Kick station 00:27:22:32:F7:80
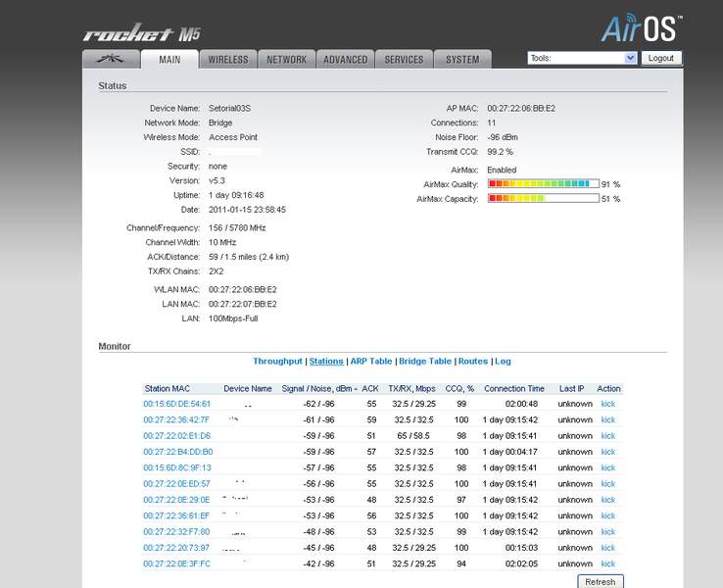723x588 pixels. pos(607,532)
